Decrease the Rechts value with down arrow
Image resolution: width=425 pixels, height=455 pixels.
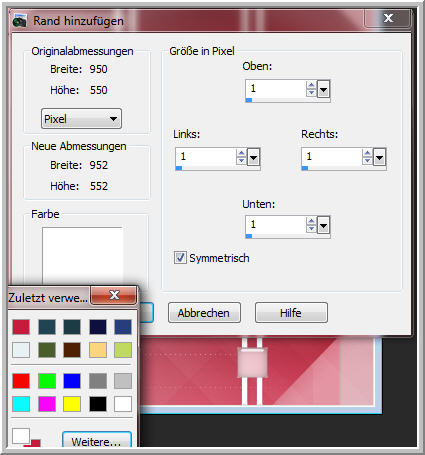[367, 160]
